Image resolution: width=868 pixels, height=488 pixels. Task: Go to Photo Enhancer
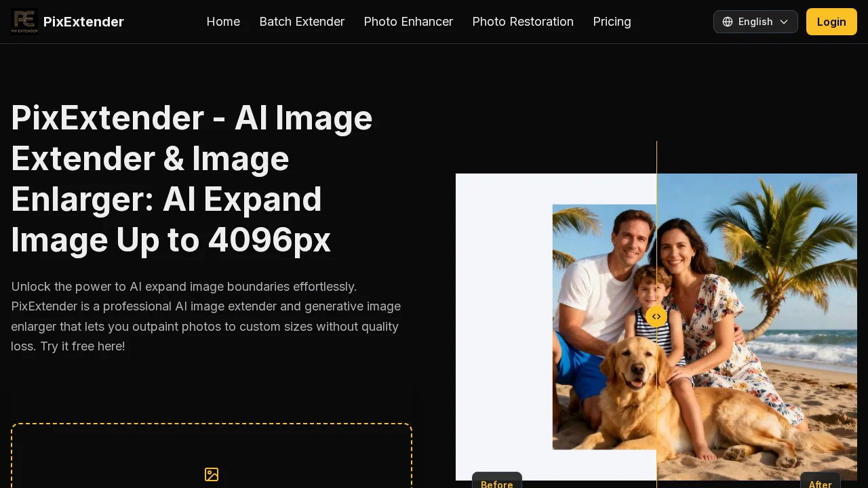408,22
